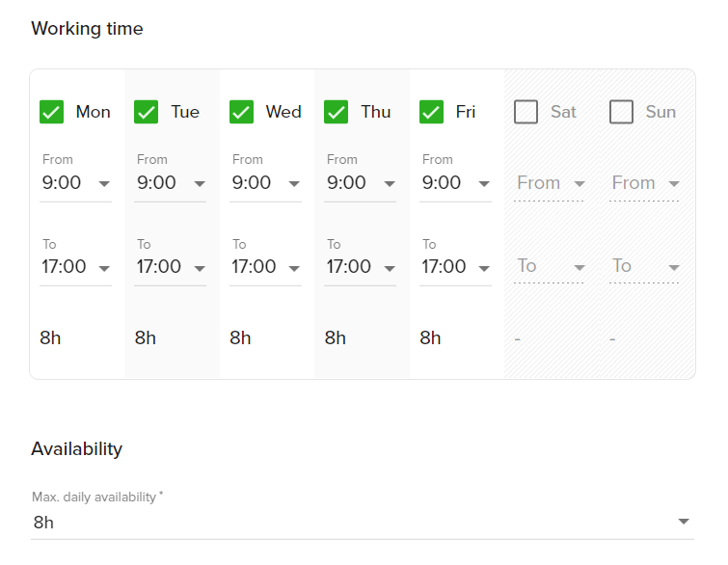Check the Sun checkbox
Image resolution: width=728 pixels, height=565 pixels.
point(621,112)
